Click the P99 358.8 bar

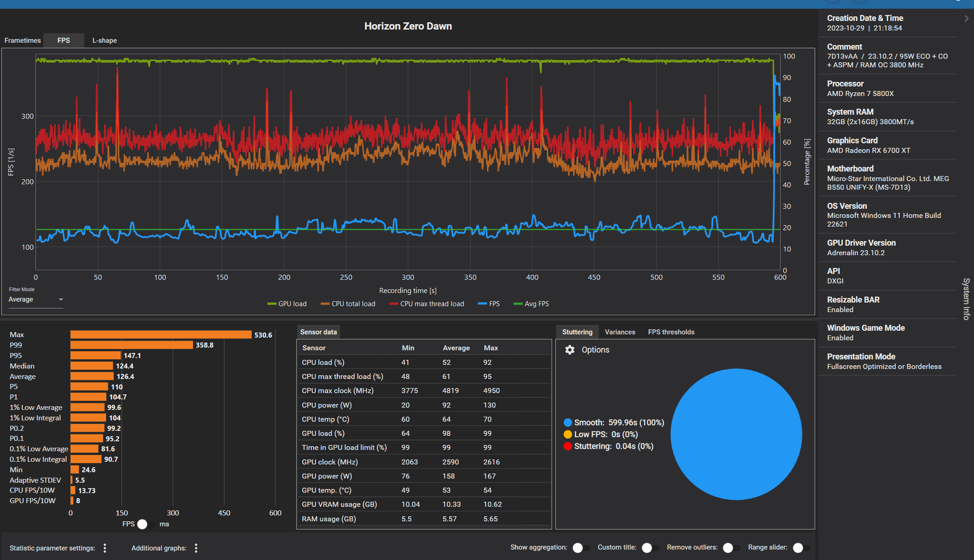[132, 345]
